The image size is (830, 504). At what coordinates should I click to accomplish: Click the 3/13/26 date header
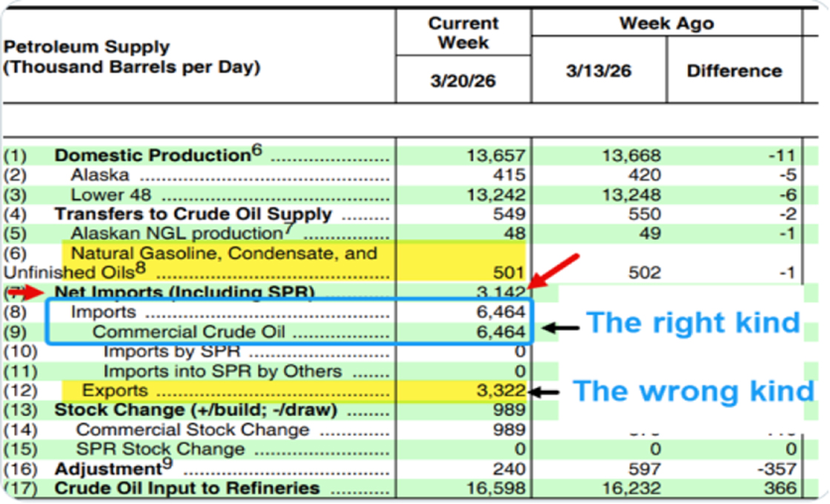(x=598, y=71)
